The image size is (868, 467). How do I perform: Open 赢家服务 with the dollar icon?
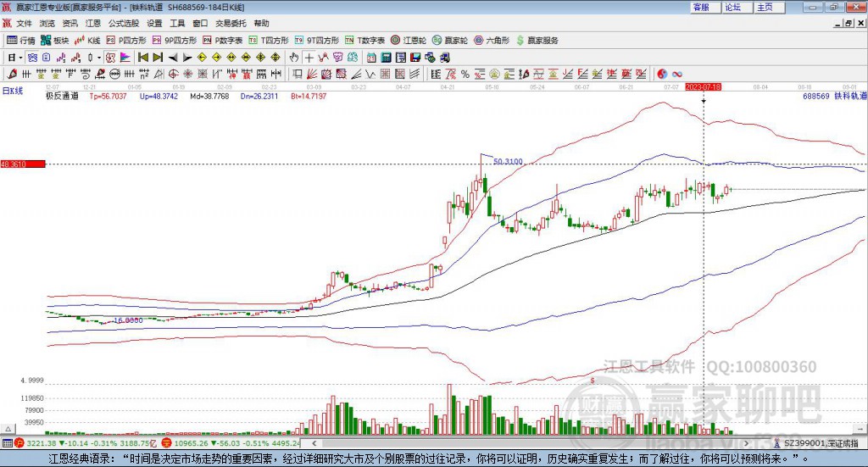coord(537,41)
